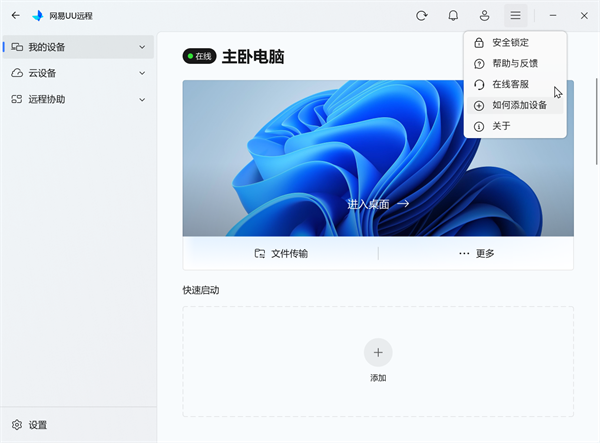This screenshot has width=600, height=443.
Task: Open the 更多 options button
Action: coord(477,254)
